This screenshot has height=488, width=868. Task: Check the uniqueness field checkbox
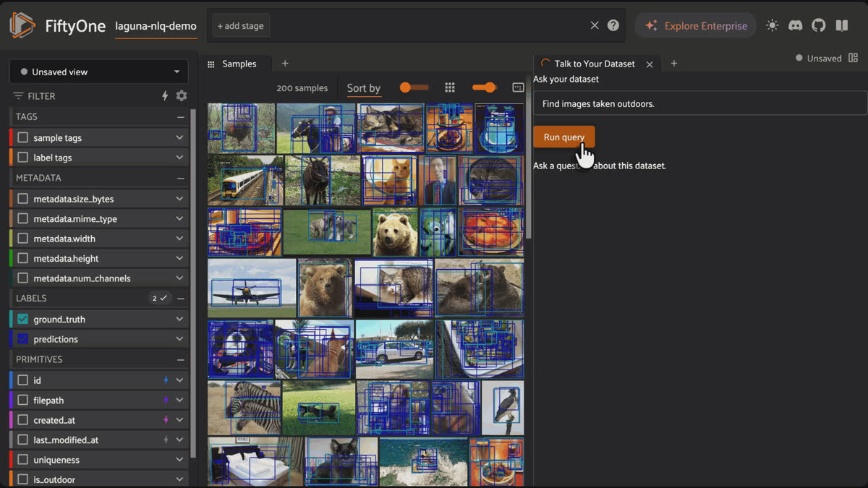pos(23,460)
